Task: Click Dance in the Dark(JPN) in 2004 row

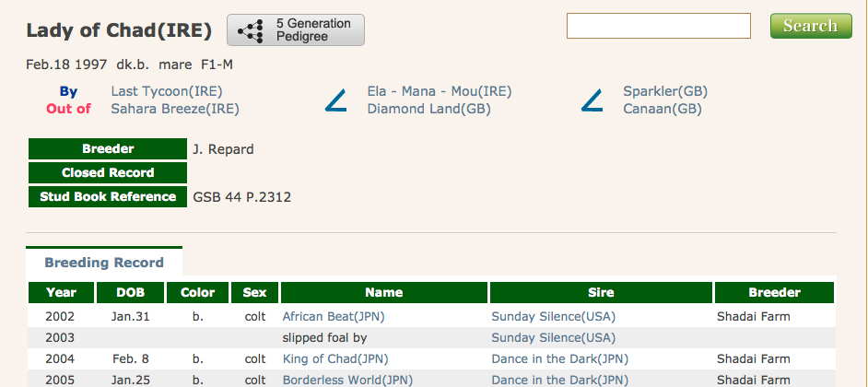Action: [559, 359]
